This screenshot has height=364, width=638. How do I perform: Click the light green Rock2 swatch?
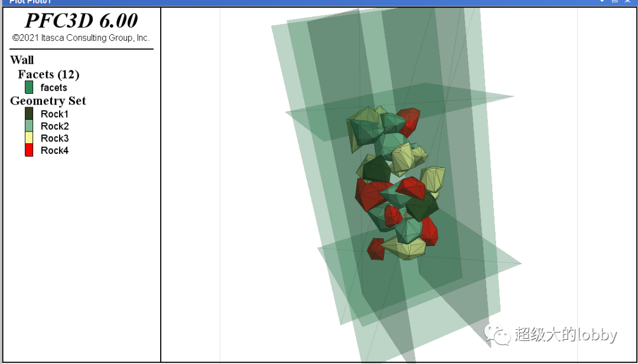tap(29, 126)
